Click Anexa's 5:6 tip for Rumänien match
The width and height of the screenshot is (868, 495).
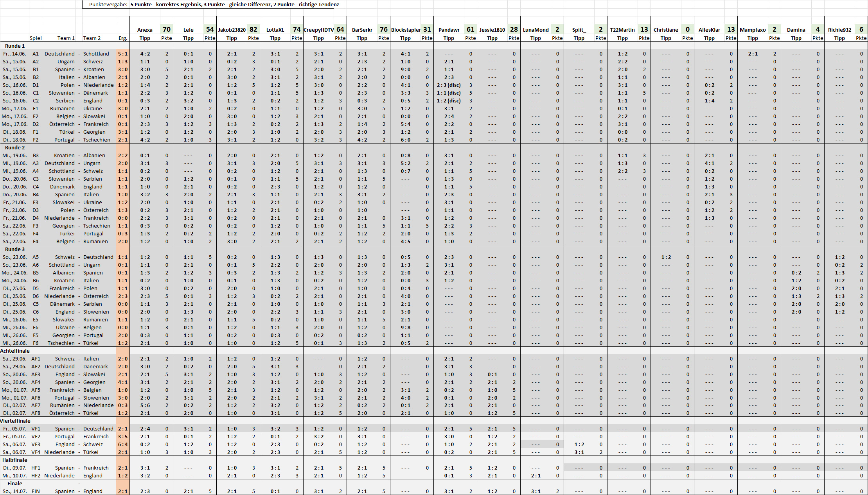(145, 405)
